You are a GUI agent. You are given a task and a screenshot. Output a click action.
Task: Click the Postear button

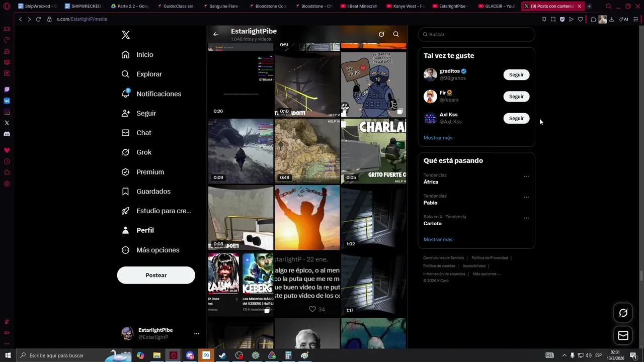coord(156,275)
